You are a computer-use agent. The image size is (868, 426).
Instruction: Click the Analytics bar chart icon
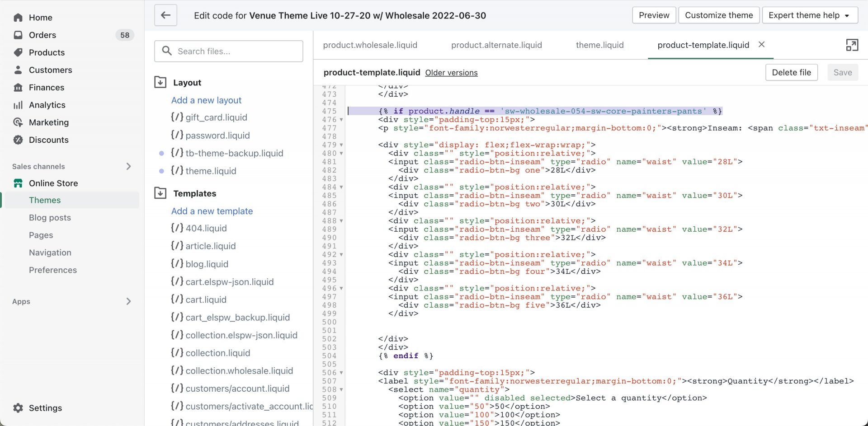pos(18,105)
